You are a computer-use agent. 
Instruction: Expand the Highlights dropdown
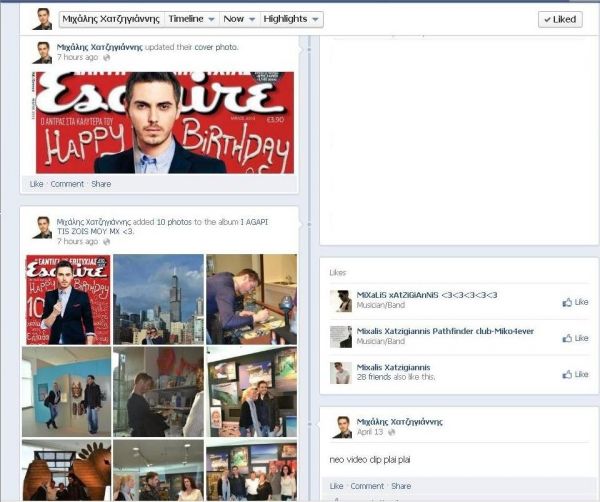tap(291, 19)
